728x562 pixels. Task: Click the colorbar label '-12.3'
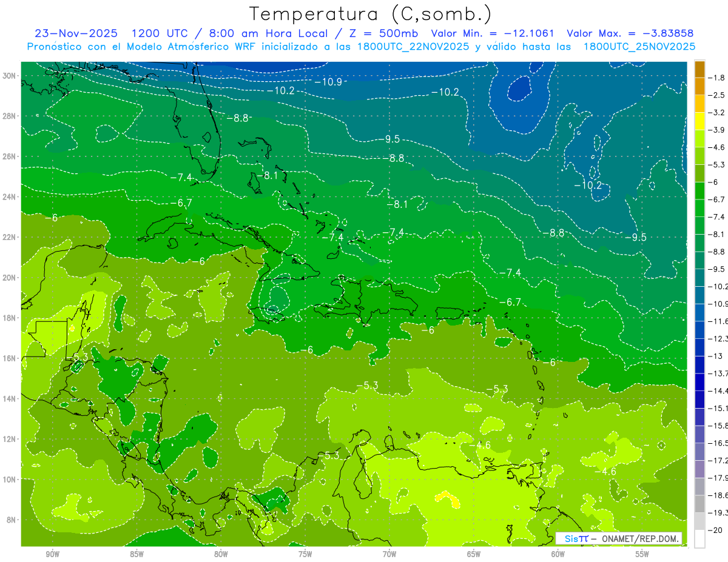point(718,338)
